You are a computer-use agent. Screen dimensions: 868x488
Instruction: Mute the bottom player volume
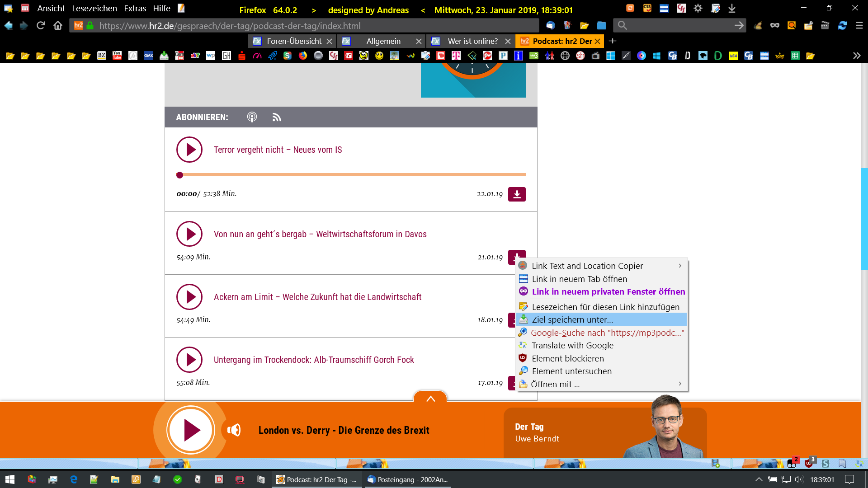coord(234,430)
